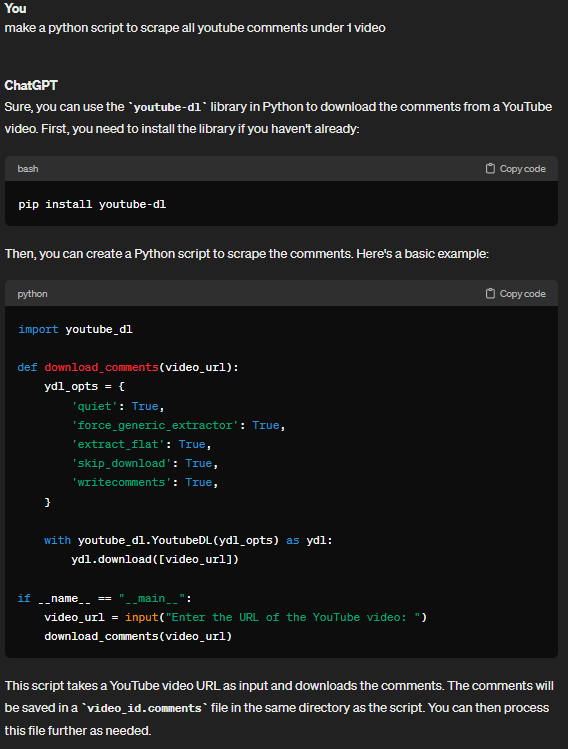The image size is (568, 749).
Task: Click the 'force_generic_extractor': True line
Action: (x=178, y=425)
